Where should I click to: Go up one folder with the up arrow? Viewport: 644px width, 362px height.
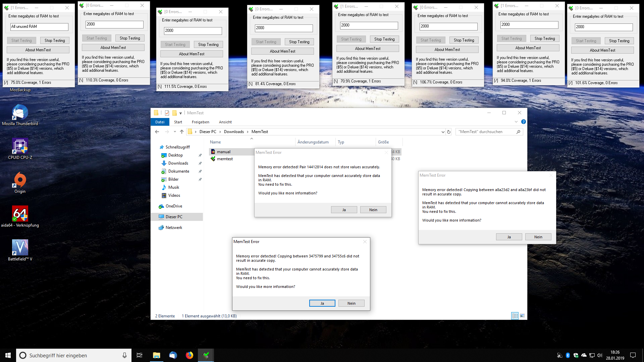point(182,132)
